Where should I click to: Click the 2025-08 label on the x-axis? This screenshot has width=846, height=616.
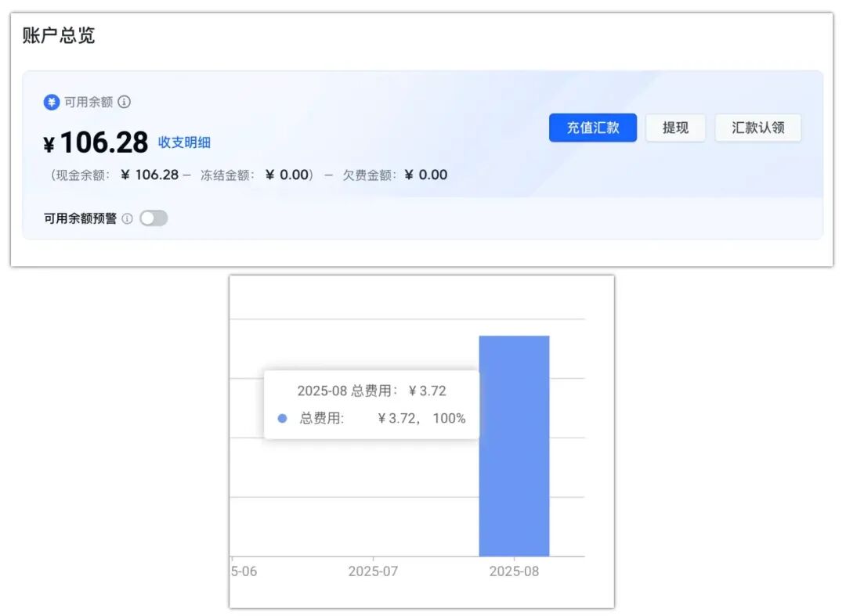(514, 571)
